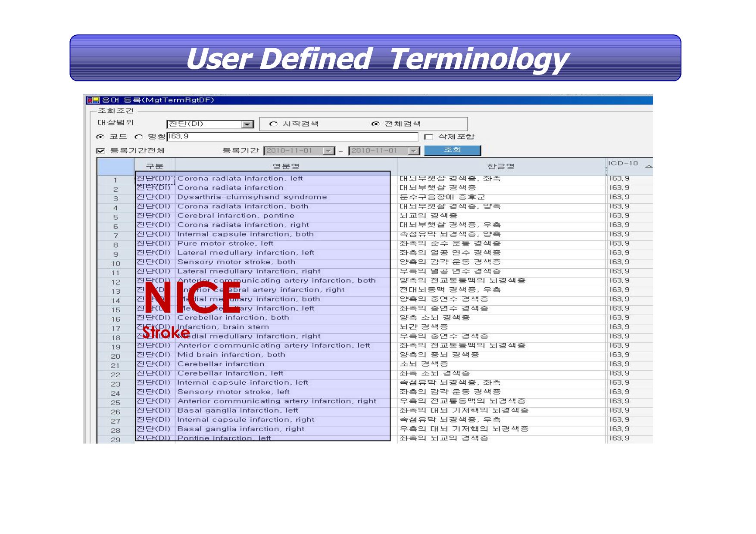The image size is (756, 534).
Task: Select 'Internal capsule infarction, left' cell
Action: (286, 382)
